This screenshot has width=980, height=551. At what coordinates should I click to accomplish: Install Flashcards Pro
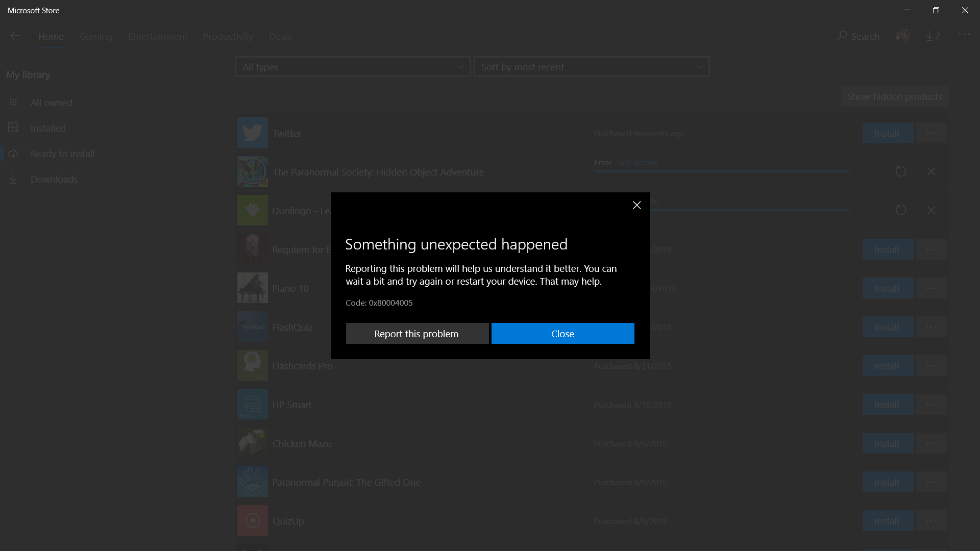[888, 366]
